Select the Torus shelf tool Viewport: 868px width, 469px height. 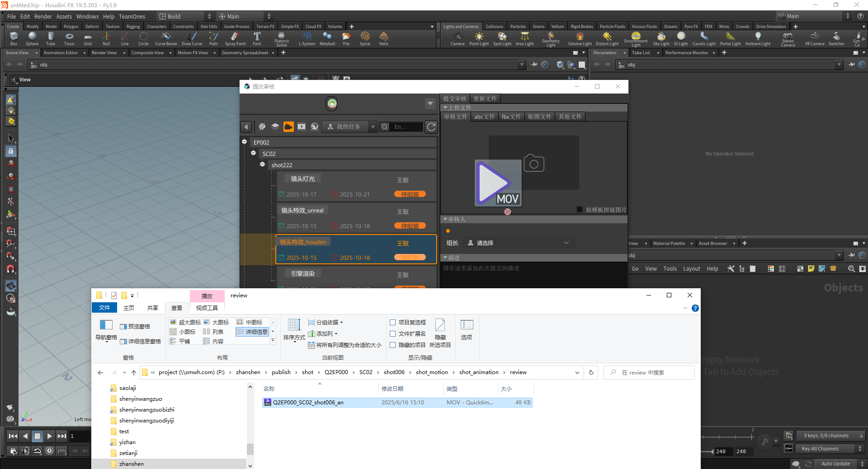69,38
